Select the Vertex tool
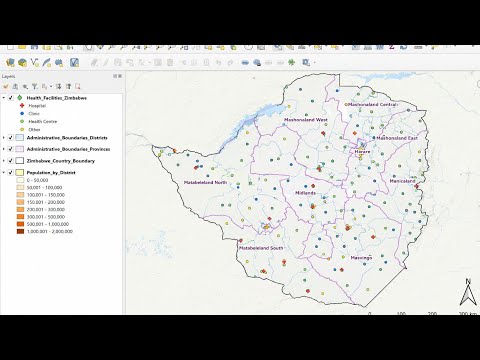 pyautogui.click(x=142, y=62)
